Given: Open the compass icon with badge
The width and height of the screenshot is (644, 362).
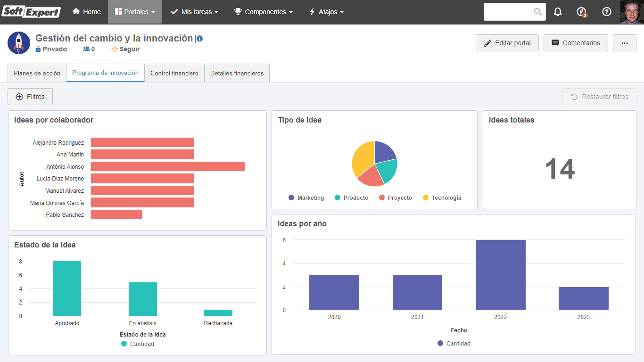Looking at the screenshot, I should (x=582, y=12).
